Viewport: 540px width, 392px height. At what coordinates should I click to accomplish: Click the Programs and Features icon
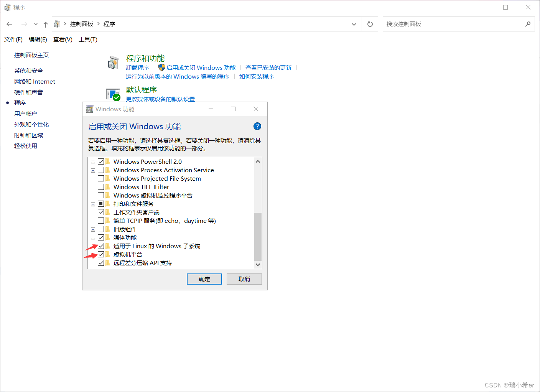pos(113,63)
